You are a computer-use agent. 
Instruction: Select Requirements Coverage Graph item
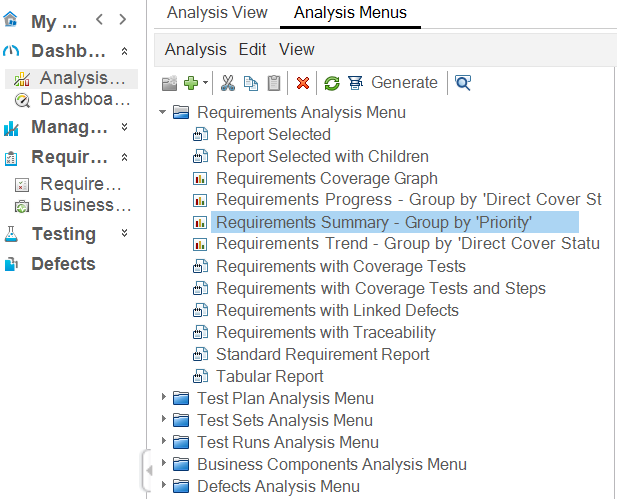(326, 178)
